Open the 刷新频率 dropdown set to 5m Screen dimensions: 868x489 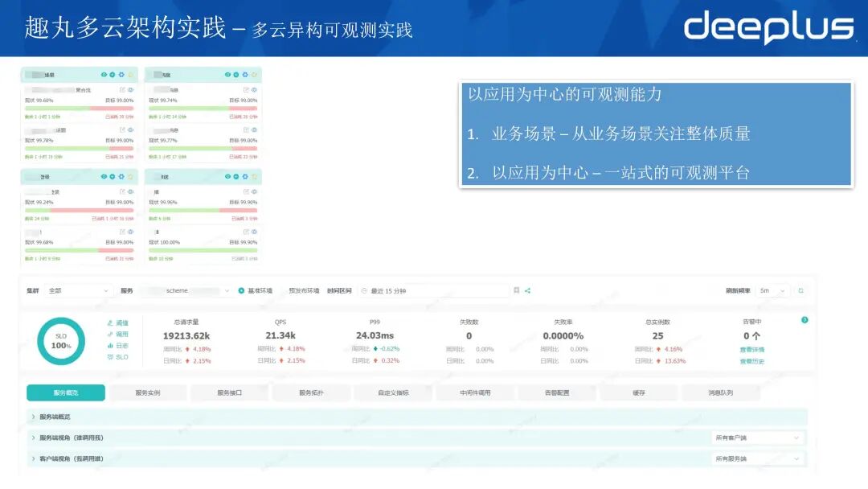coord(773,290)
